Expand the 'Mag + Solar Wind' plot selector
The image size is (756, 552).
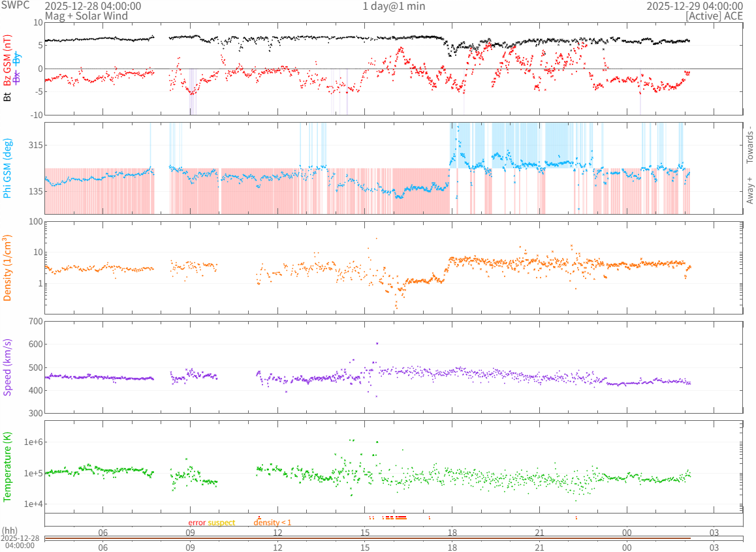(86, 16)
